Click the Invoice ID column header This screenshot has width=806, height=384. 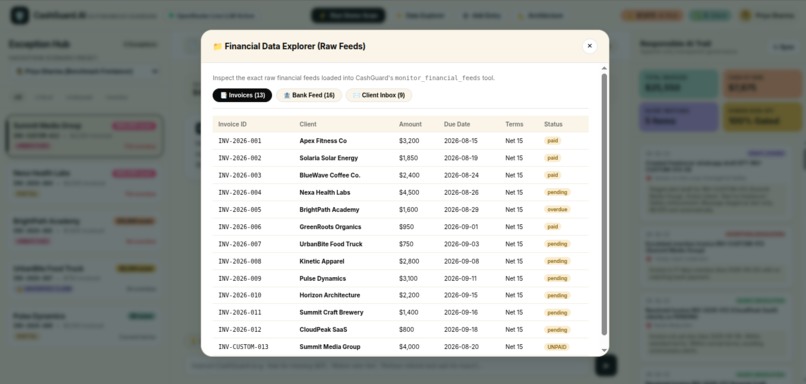tap(232, 124)
